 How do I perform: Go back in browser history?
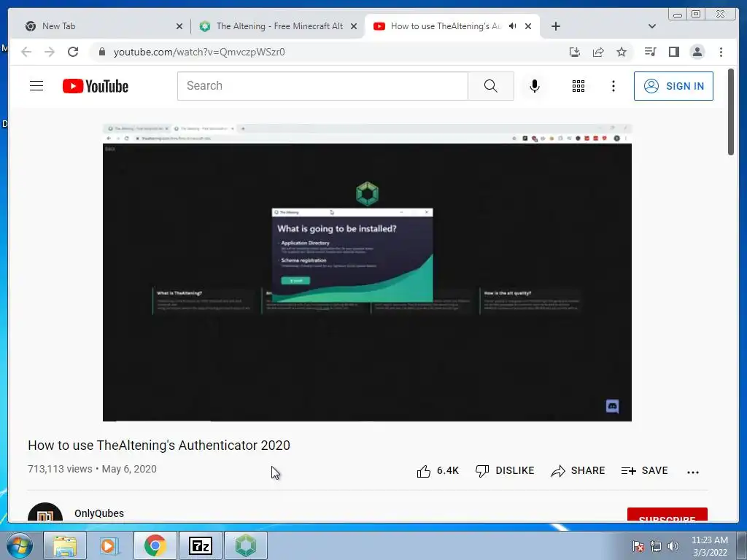26,52
